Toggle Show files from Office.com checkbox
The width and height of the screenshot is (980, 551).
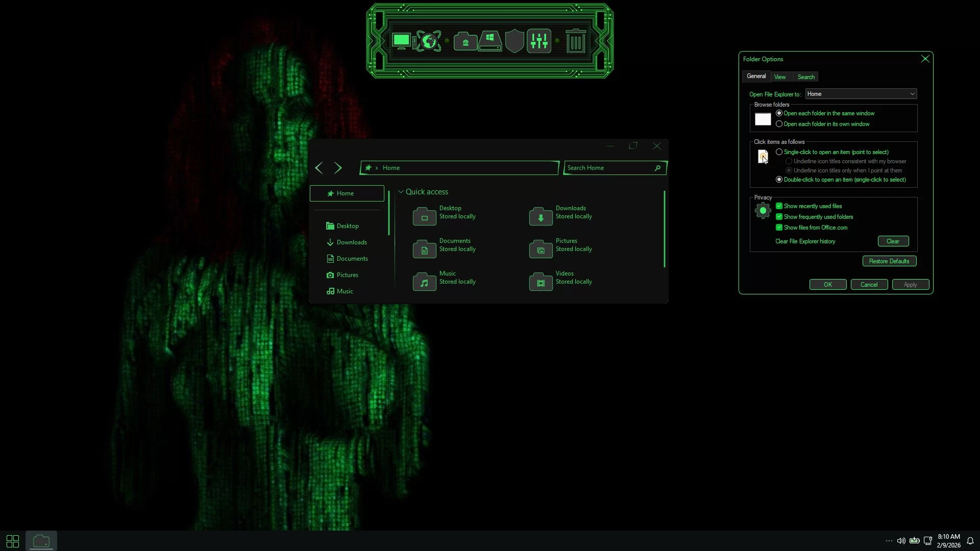(x=779, y=228)
